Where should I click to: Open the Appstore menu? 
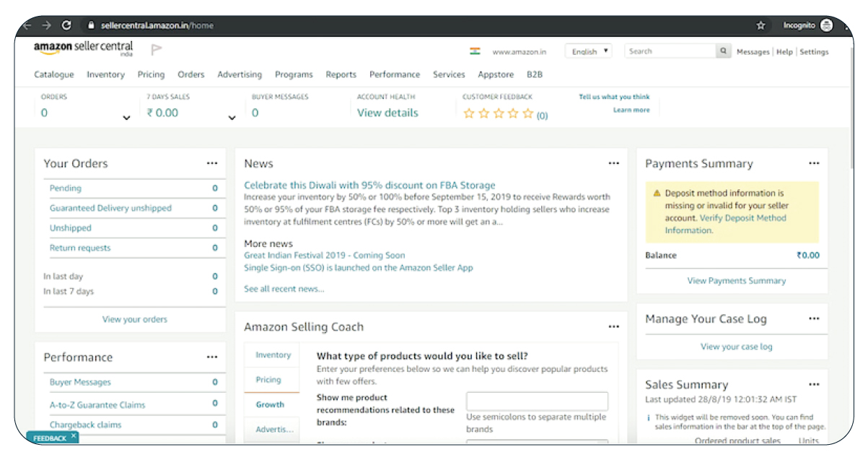496,74
